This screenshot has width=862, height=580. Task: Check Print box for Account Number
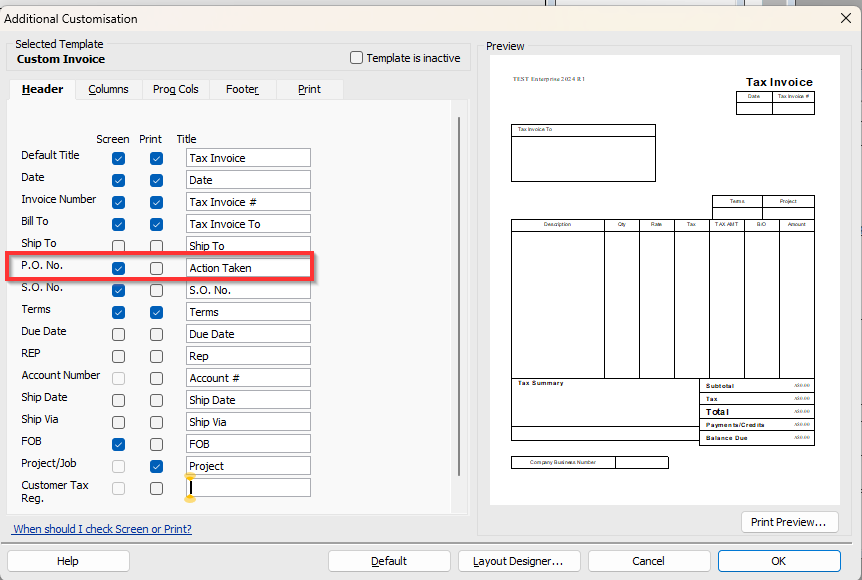[x=157, y=378]
